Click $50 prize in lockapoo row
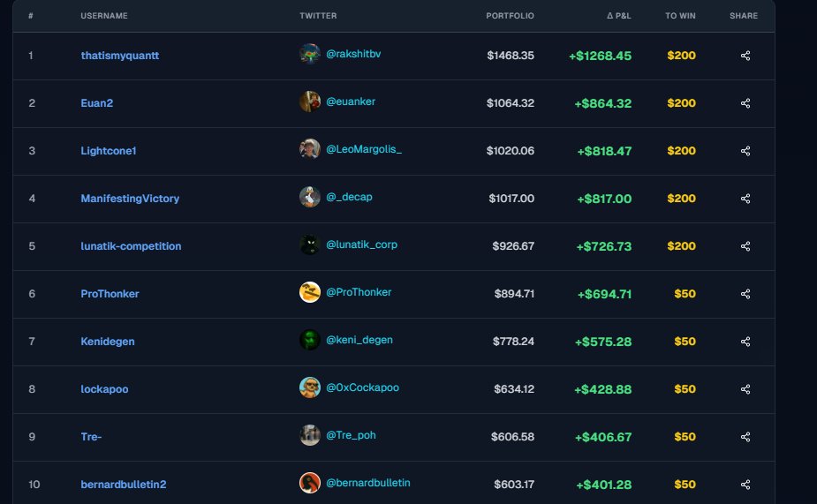Viewport: 817px width, 504px height. tap(685, 389)
